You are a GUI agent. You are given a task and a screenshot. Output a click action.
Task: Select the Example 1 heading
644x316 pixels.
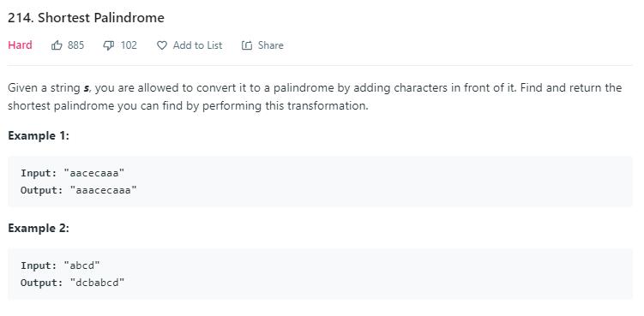tap(39, 135)
